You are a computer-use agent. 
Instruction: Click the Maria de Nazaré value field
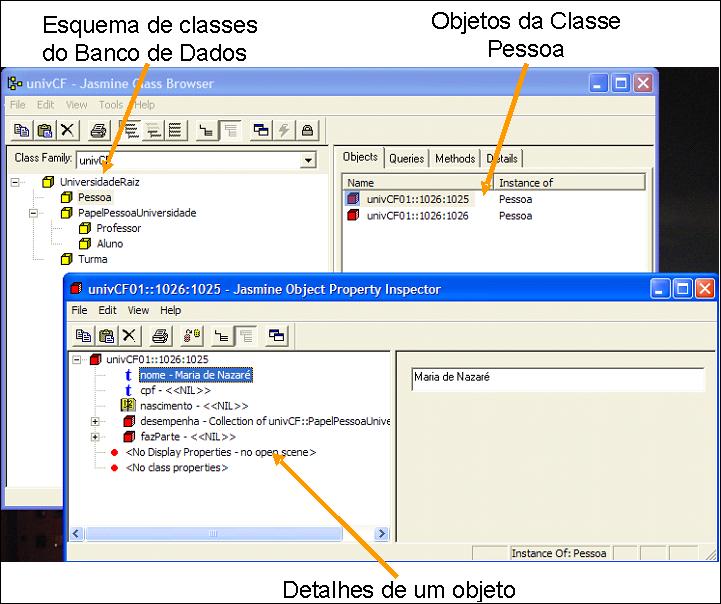pos(557,378)
